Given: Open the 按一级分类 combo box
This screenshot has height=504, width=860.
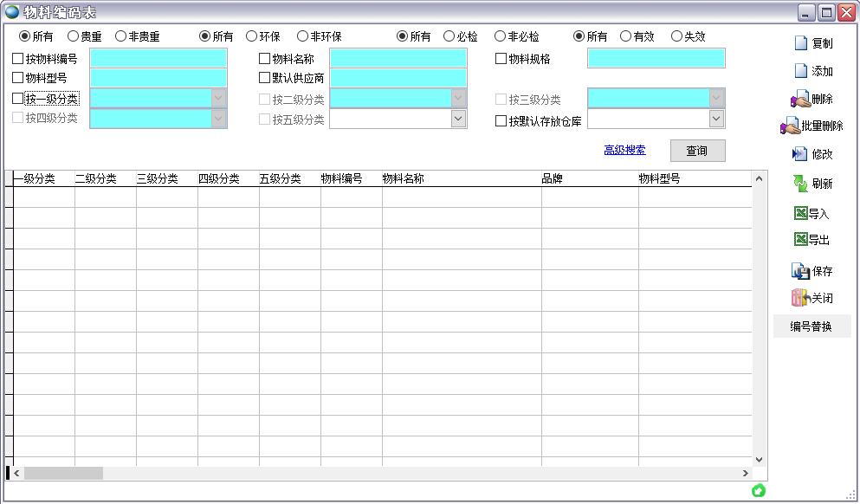Looking at the screenshot, I should pos(218,98).
